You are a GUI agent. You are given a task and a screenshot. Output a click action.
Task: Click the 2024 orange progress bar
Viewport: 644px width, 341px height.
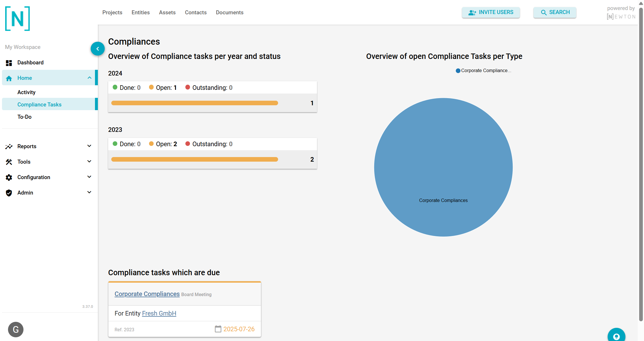tap(195, 103)
